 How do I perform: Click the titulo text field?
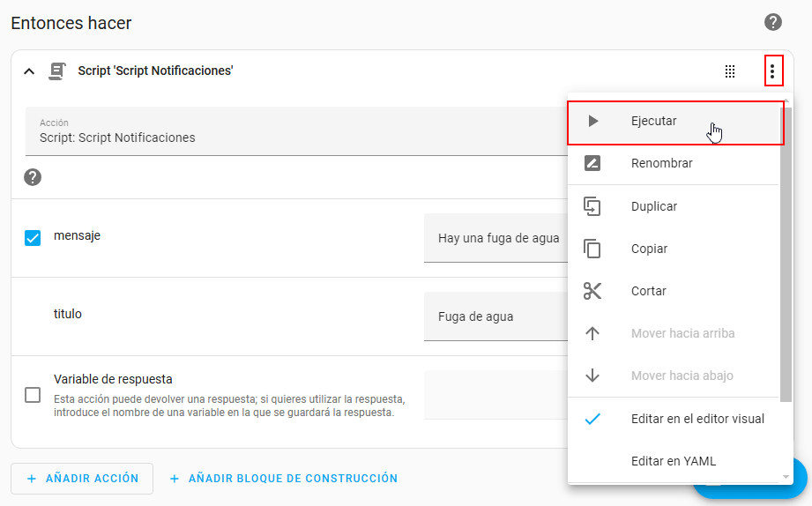pyautogui.click(x=495, y=316)
